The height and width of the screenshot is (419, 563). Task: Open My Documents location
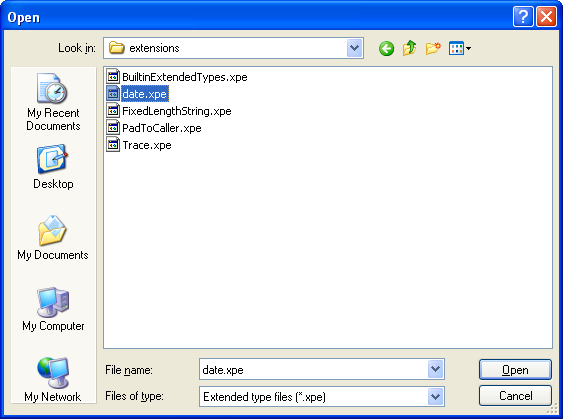53,238
